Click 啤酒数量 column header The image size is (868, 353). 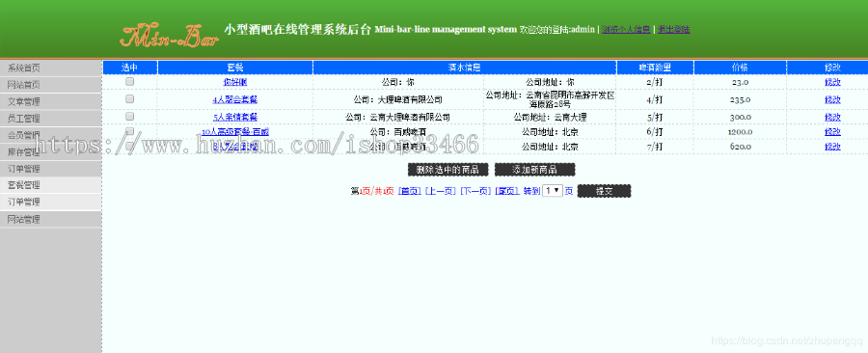[655, 68]
